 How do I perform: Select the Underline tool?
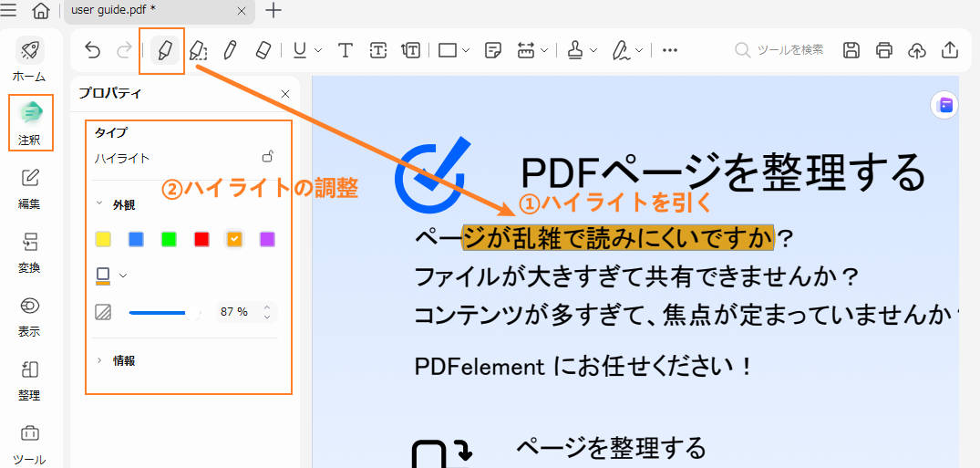(x=300, y=50)
